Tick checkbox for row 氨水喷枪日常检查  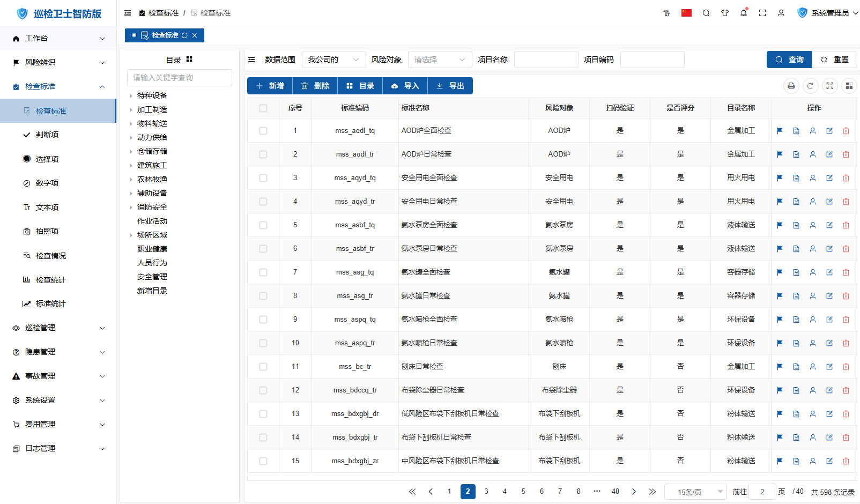[263, 343]
